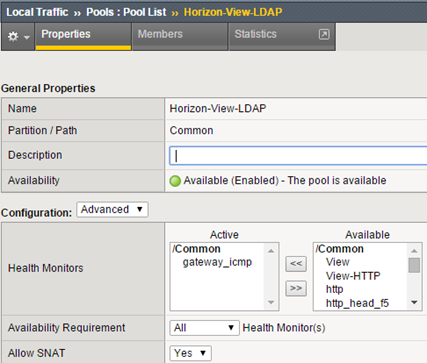This screenshot has width=427, height=363.
Task: Open the gear settings menu
Action: tap(18, 37)
